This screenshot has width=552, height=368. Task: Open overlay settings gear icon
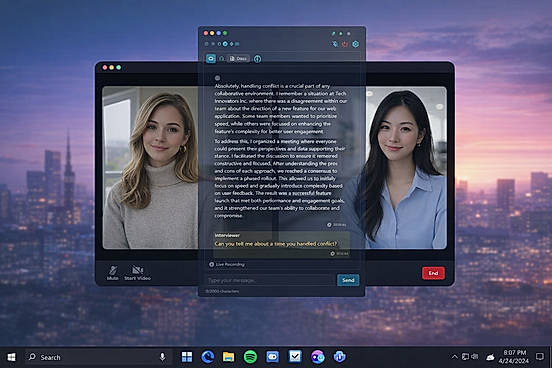click(x=356, y=44)
